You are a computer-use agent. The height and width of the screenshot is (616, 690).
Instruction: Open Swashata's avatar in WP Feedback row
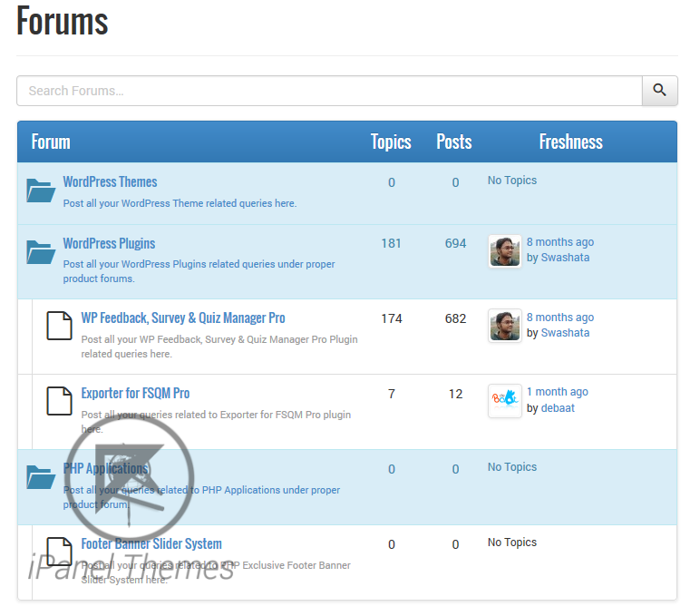click(x=505, y=326)
